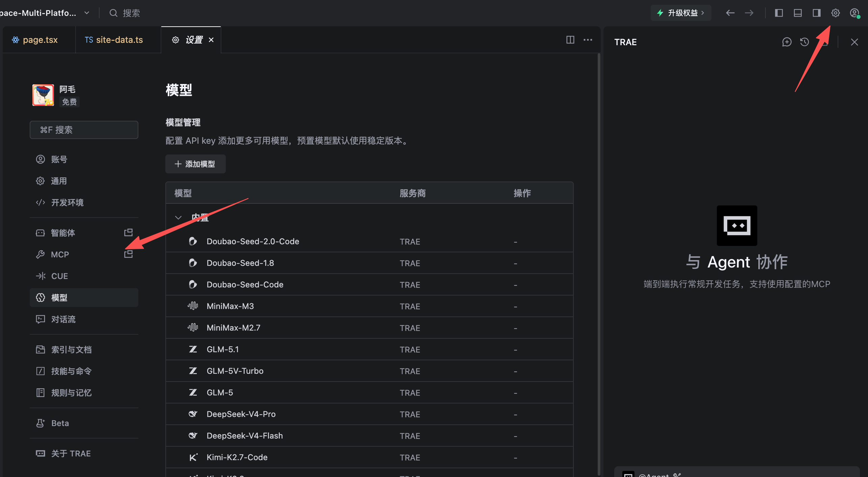Collapse the 内置 built-in models group

click(178, 218)
